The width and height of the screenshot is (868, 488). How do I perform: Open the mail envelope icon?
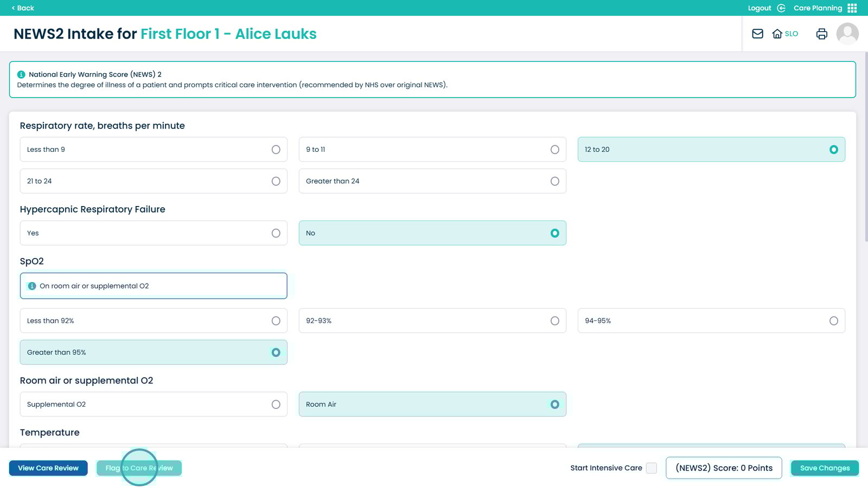[x=757, y=34]
